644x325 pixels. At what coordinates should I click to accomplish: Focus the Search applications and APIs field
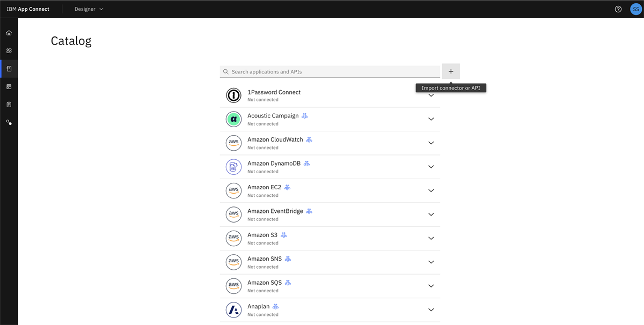[330, 72]
